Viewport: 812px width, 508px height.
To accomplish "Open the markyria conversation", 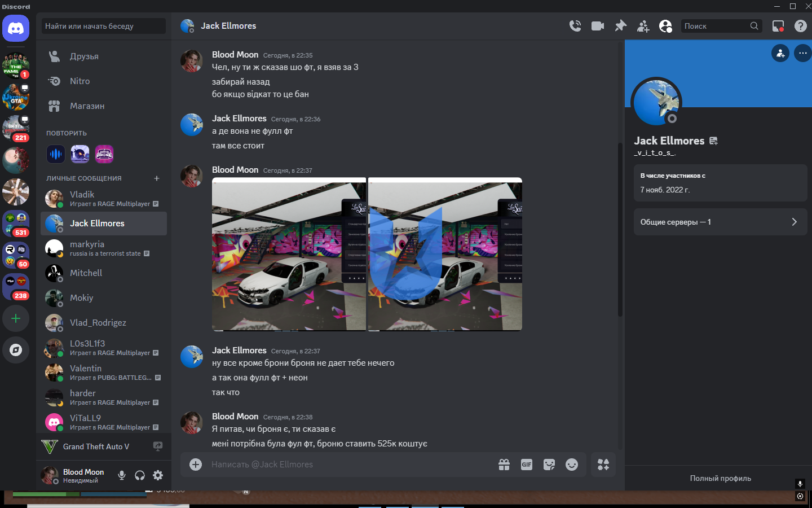I will click(x=104, y=248).
